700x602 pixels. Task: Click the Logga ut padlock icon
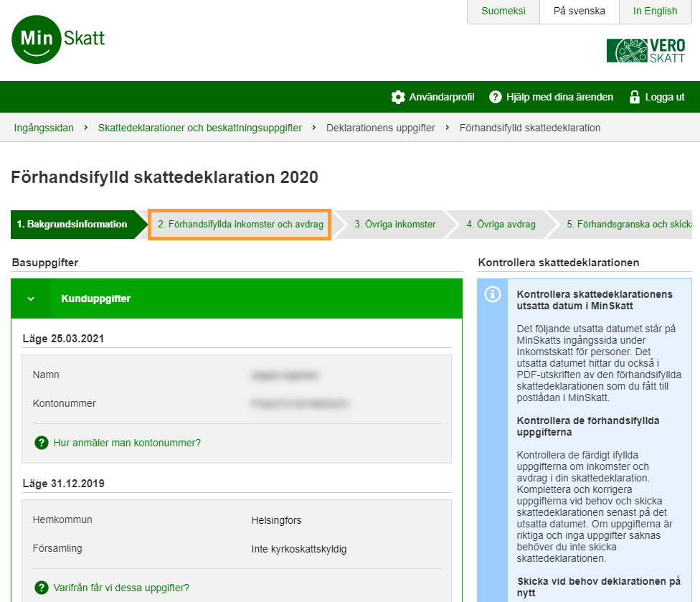(634, 97)
